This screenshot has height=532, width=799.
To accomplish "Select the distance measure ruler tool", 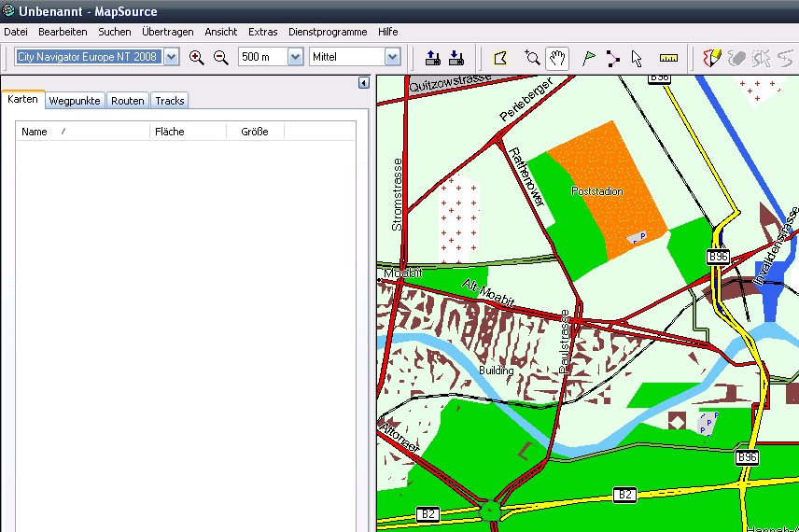I will [667, 57].
